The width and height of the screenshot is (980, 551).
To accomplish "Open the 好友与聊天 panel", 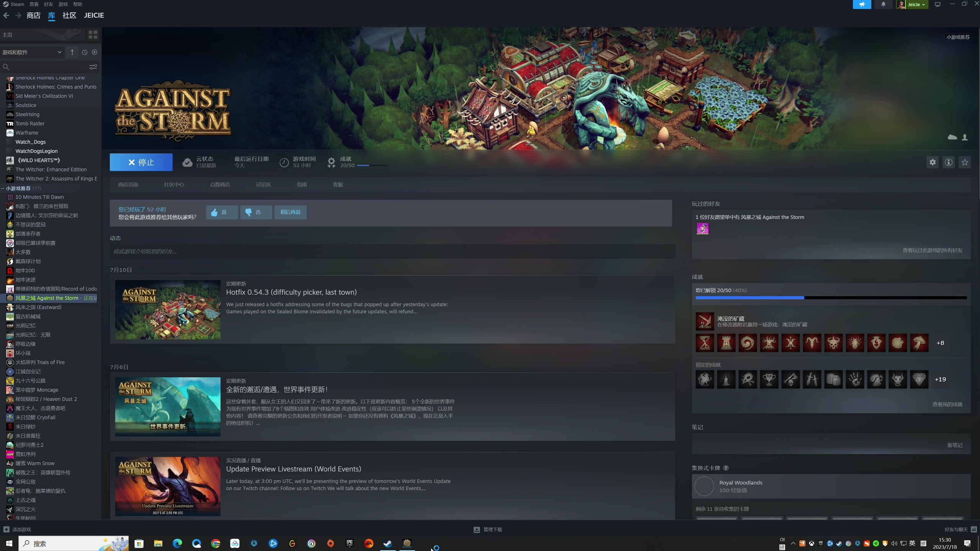I will point(960,530).
